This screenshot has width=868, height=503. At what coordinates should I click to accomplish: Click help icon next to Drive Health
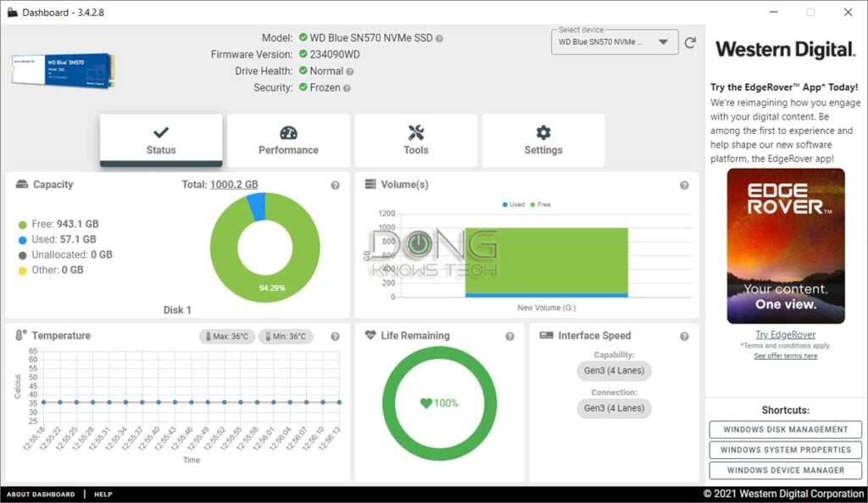click(x=350, y=71)
